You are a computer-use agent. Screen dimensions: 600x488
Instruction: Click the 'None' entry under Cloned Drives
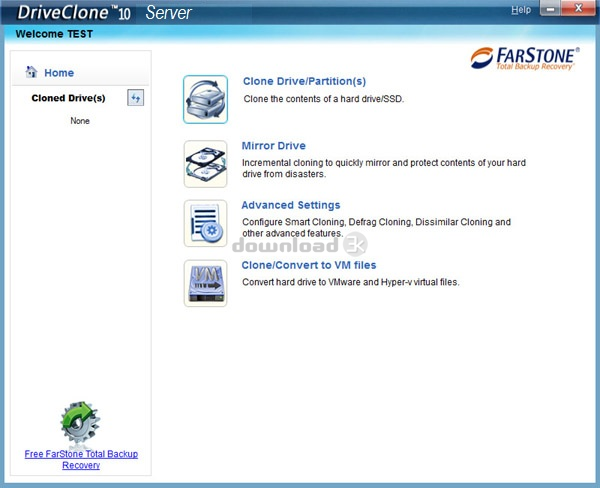80,121
